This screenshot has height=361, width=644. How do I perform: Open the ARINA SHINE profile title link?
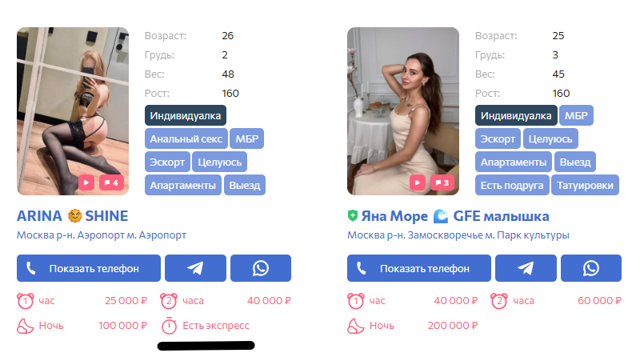(x=72, y=216)
